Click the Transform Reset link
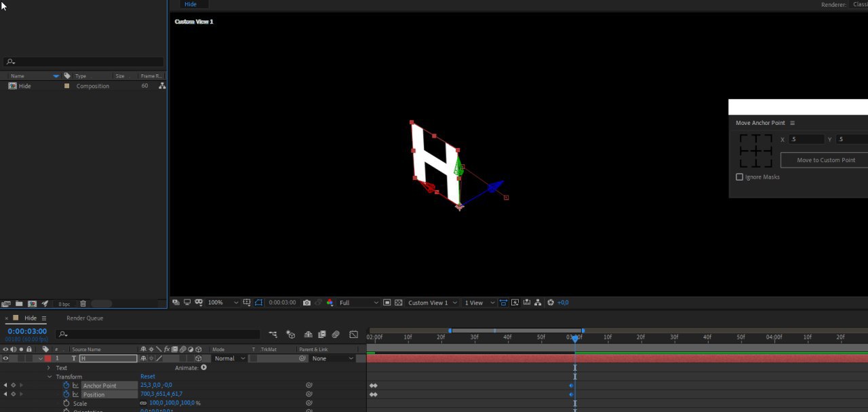This screenshot has width=868, height=412. tap(148, 377)
